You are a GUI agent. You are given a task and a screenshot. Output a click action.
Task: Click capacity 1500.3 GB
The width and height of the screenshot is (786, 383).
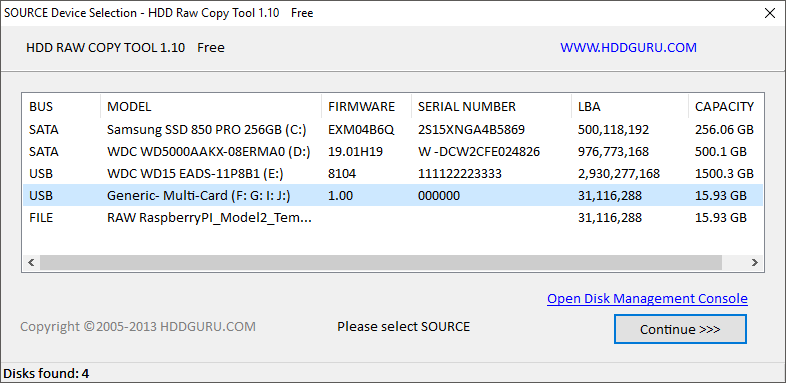point(724,174)
